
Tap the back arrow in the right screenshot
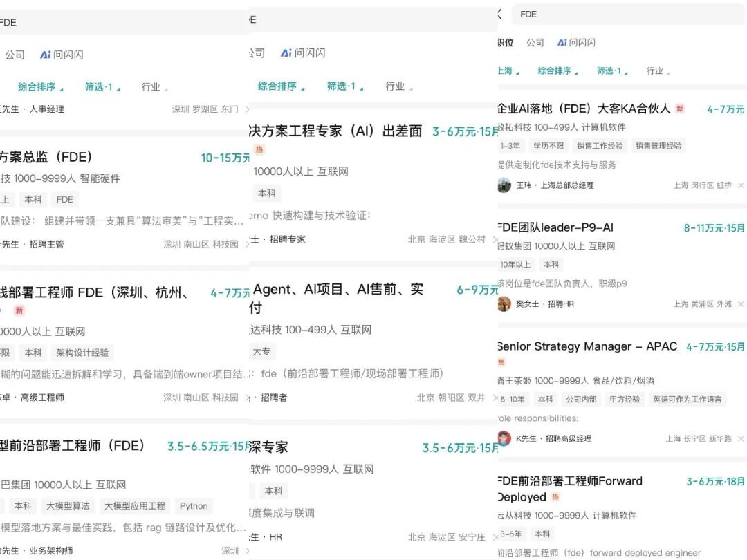coord(500,15)
